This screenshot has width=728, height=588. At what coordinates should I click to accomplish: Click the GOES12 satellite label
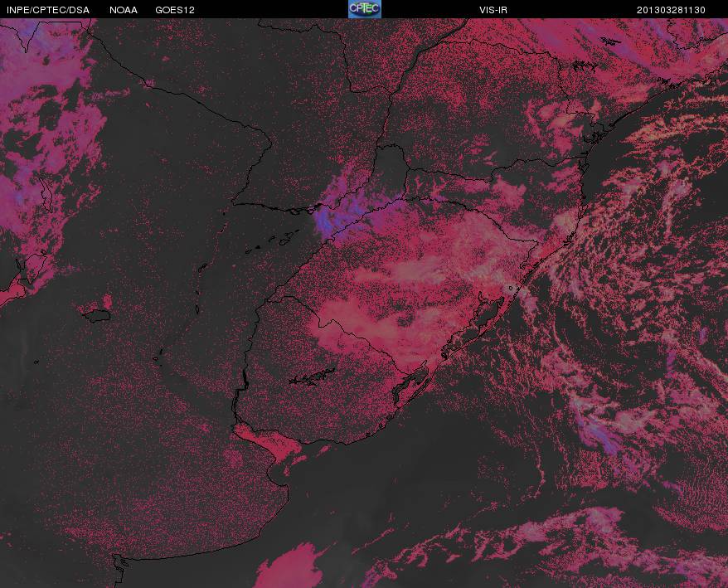click(x=175, y=10)
